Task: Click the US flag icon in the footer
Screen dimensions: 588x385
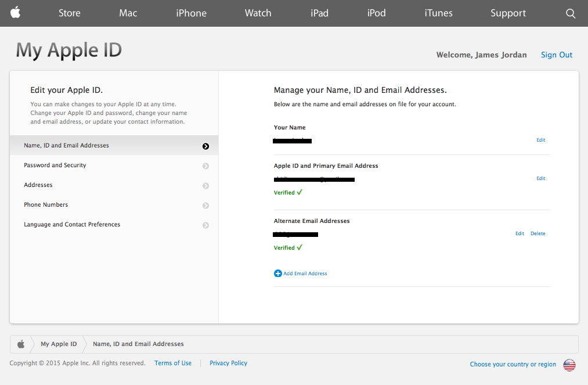Action: coord(569,365)
